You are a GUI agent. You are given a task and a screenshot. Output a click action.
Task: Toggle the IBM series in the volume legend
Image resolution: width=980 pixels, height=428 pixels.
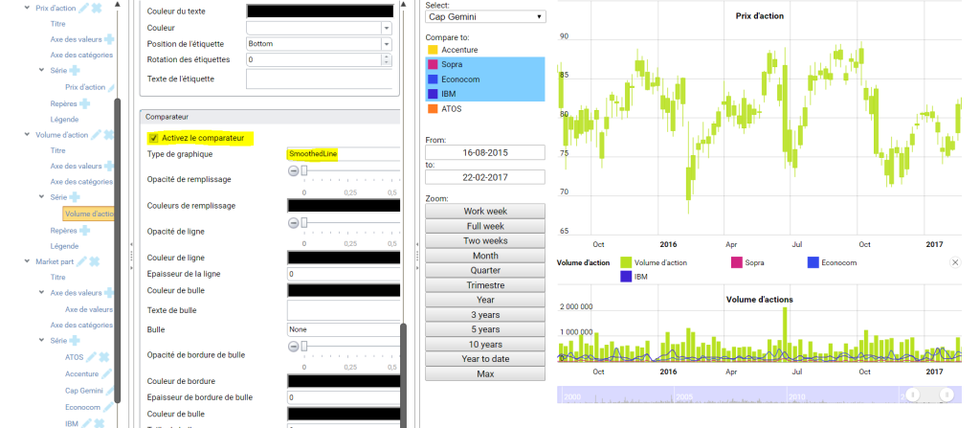(x=635, y=276)
